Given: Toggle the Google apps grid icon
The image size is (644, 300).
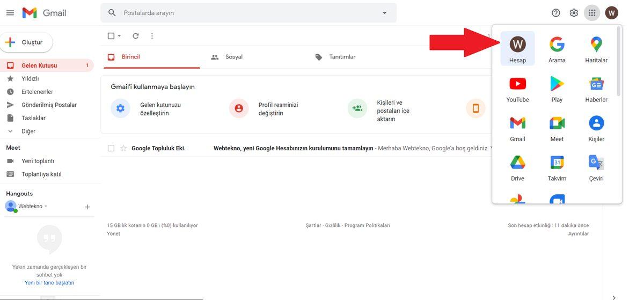Looking at the screenshot, I should pyautogui.click(x=592, y=13).
